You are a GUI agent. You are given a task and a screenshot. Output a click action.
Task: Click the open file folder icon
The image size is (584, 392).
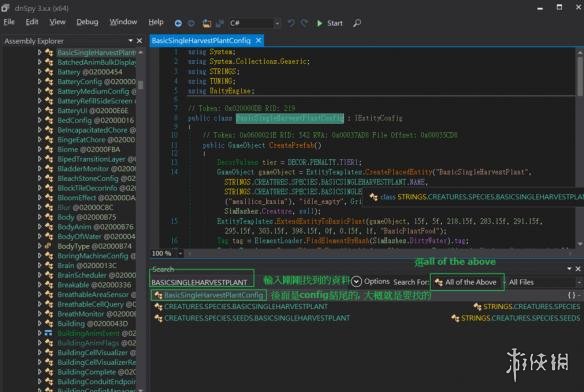coord(207,23)
